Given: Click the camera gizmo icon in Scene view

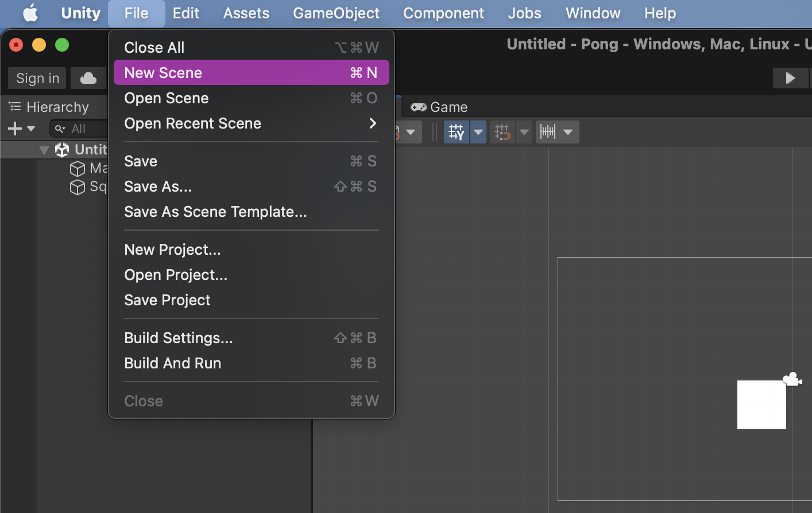Looking at the screenshot, I should click(x=792, y=379).
